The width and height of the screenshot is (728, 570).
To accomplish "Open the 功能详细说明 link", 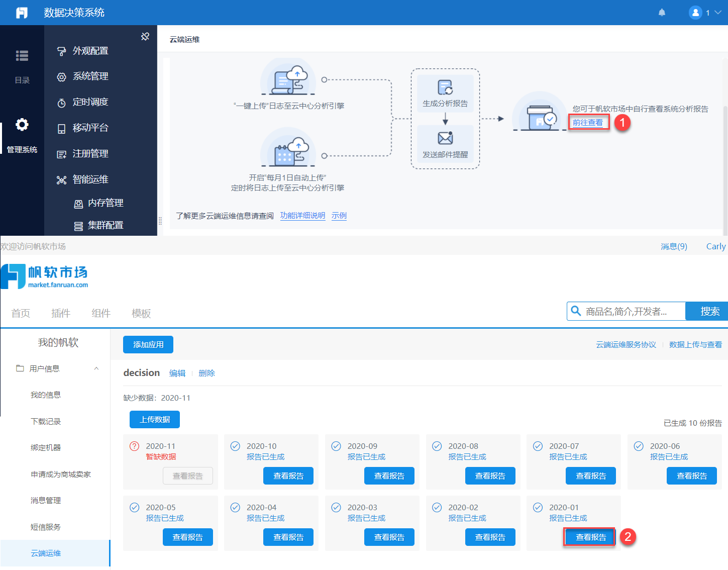I will pos(302,216).
